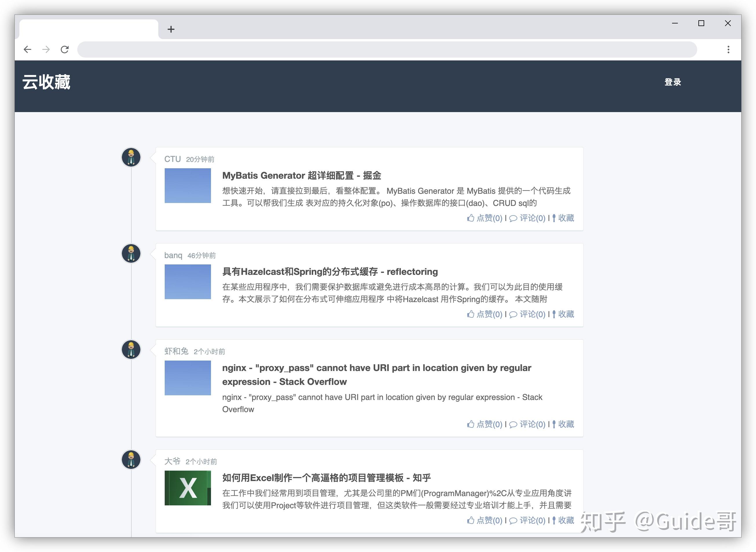Open comments on the Hazelcast Spring post

pyautogui.click(x=529, y=314)
